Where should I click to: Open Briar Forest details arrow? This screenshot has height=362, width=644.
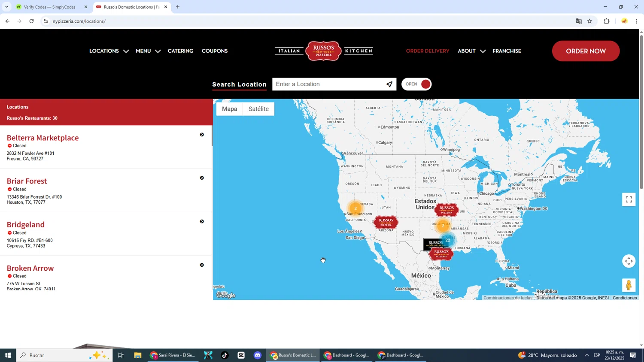[202, 178]
